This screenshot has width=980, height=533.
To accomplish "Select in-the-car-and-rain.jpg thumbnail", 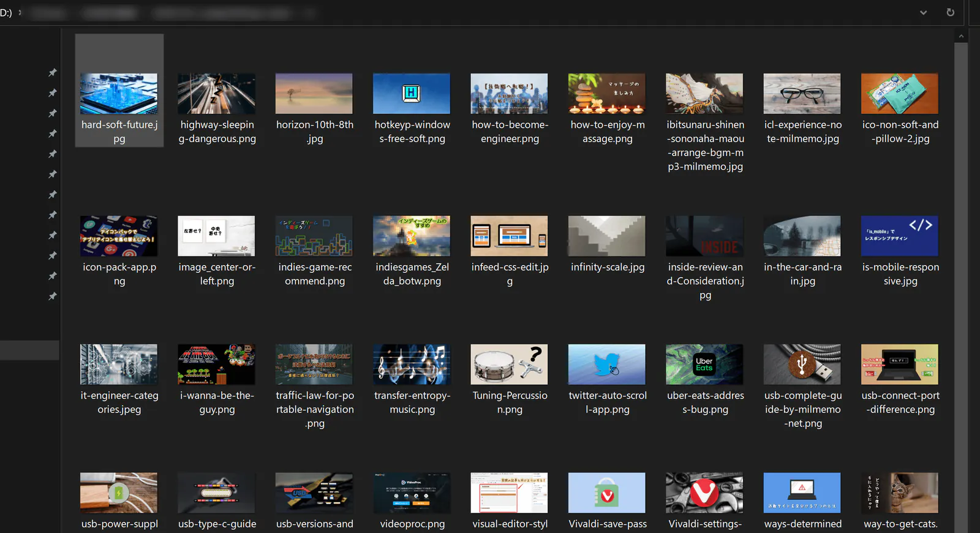I will pyautogui.click(x=802, y=236).
